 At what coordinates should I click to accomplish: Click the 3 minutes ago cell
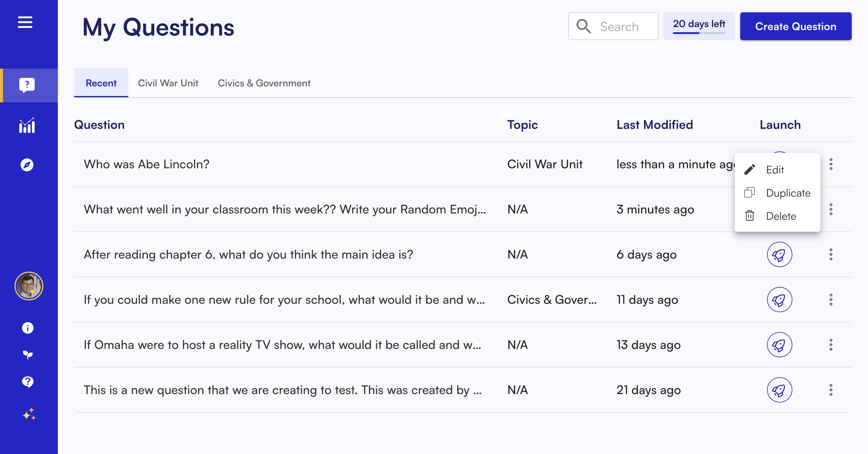pyautogui.click(x=656, y=209)
